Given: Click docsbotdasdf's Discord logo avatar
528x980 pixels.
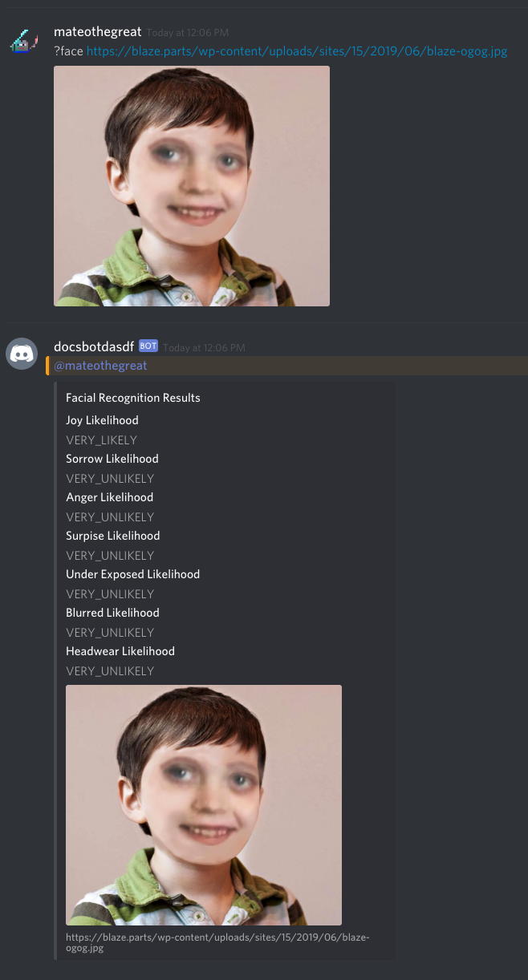Looking at the screenshot, I should click(22, 354).
